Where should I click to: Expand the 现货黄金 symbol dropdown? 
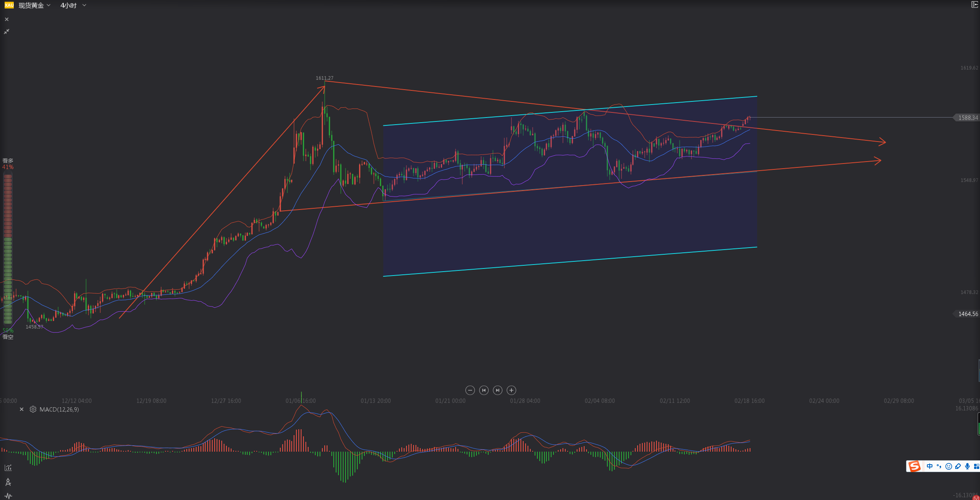[48, 5]
